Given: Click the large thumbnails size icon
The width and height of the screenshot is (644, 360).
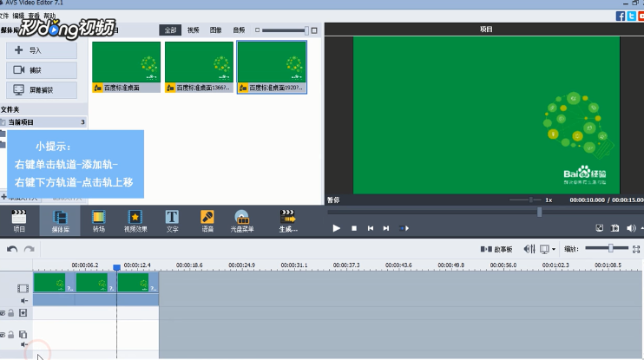Looking at the screenshot, I should [314, 30].
